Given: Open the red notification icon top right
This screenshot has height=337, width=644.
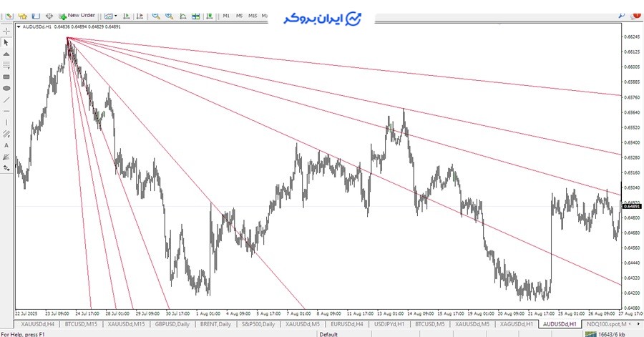Looking at the screenshot, I should click(x=636, y=16).
